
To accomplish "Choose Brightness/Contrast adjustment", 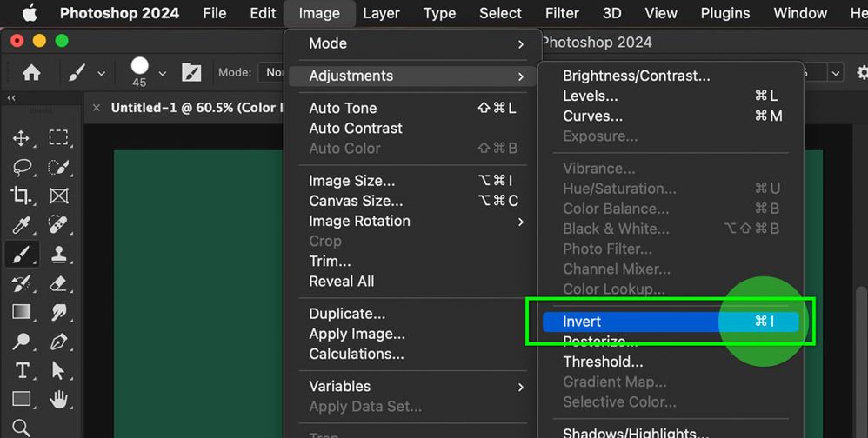I will tap(671, 76).
